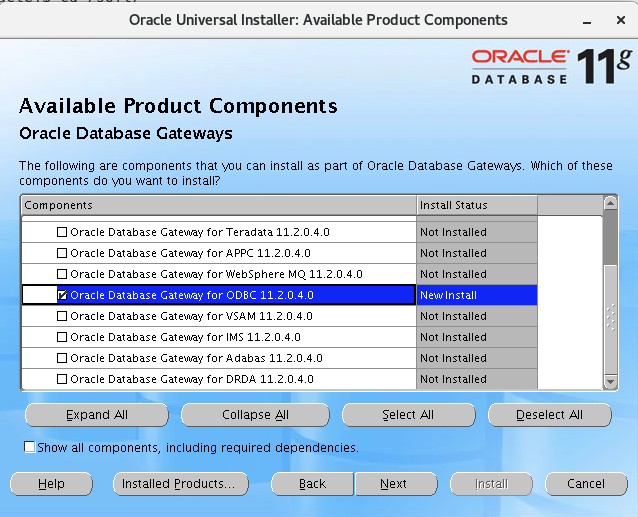Click the components list scroll down arrow
Image resolution: width=638 pixels, height=517 pixels.
[x=610, y=382]
